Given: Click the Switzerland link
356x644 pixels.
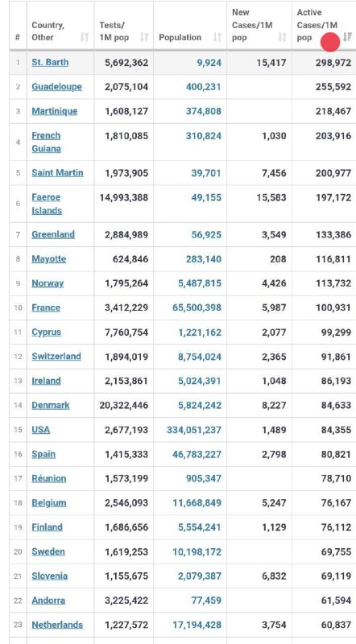Looking at the screenshot, I should (56, 357).
